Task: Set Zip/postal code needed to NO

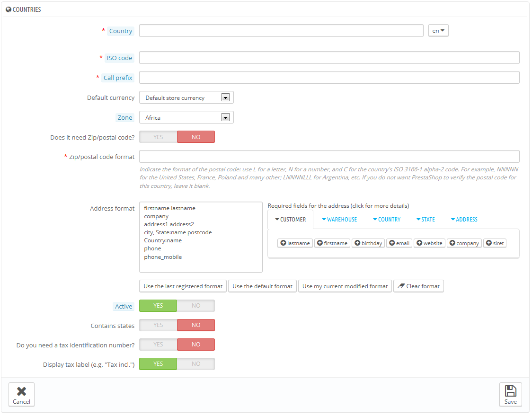Action: click(x=196, y=137)
